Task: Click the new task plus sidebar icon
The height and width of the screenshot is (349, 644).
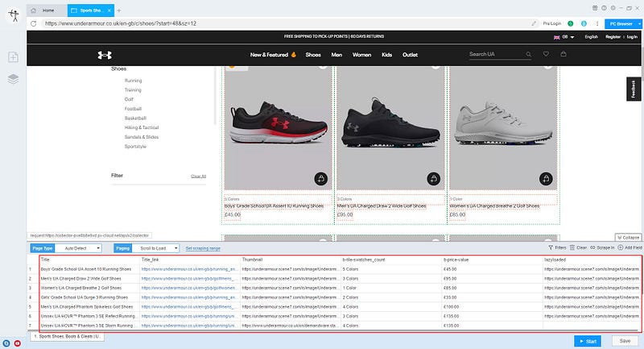Action: (13, 57)
